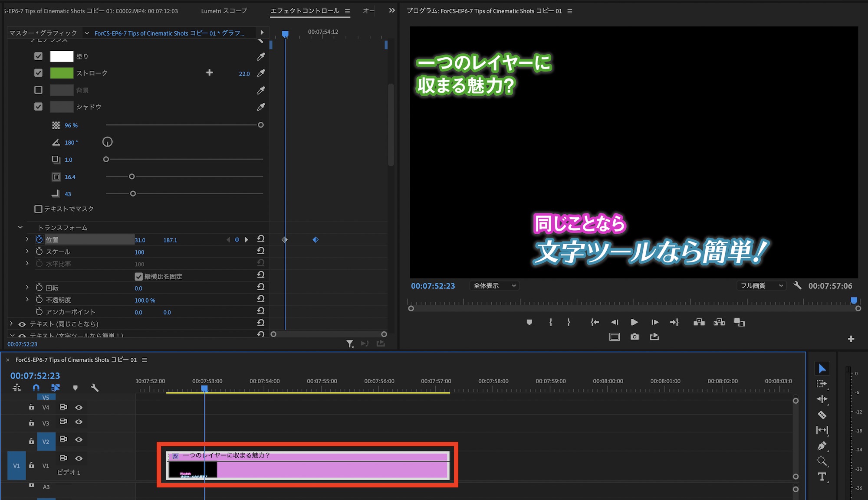Open the フル画質 playback resolution dropdown
Image resolution: width=868 pixels, height=500 pixels.
pyautogui.click(x=761, y=286)
